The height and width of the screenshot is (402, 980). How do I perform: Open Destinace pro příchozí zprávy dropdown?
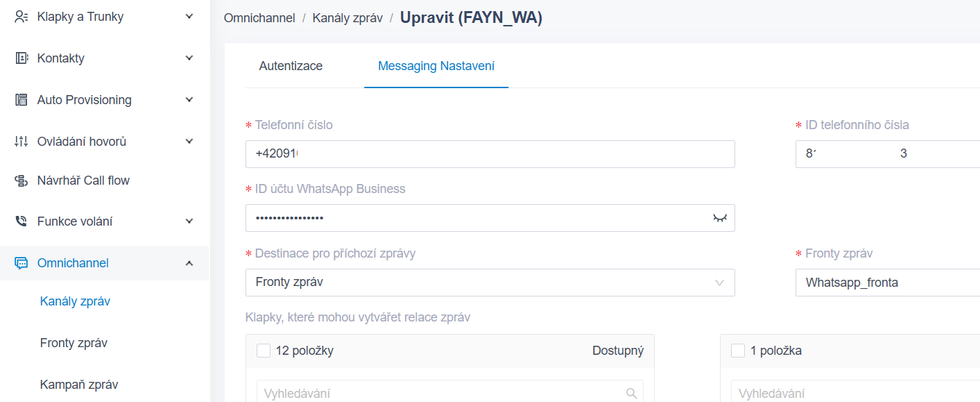(490, 283)
